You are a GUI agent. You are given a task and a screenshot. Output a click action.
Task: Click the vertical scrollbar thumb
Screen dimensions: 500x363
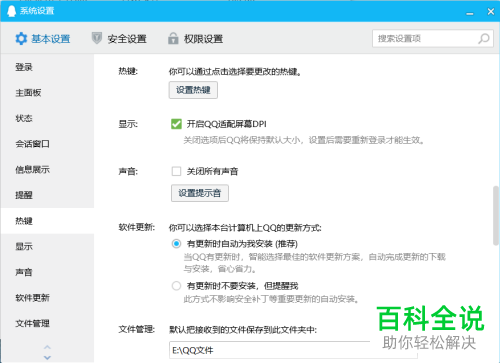(496, 216)
